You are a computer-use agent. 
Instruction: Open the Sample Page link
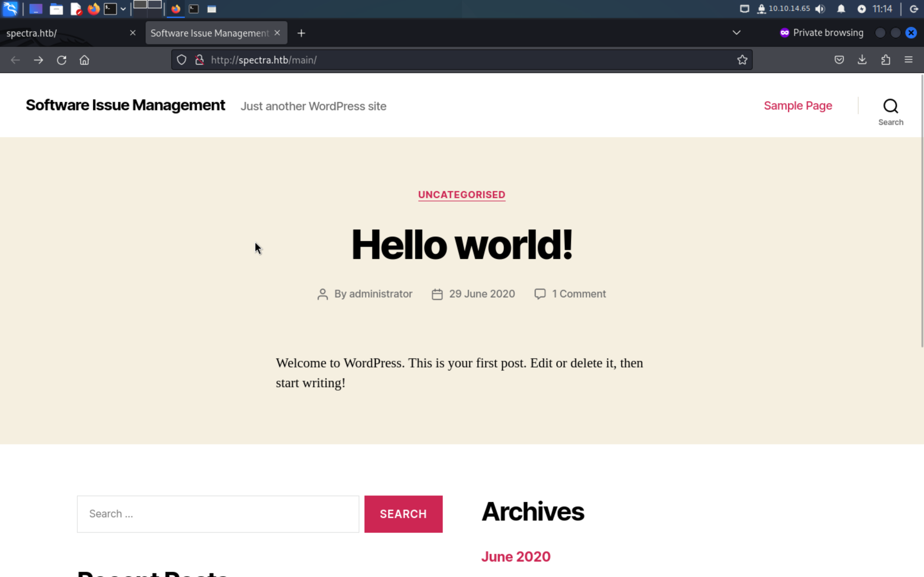pos(798,106)
